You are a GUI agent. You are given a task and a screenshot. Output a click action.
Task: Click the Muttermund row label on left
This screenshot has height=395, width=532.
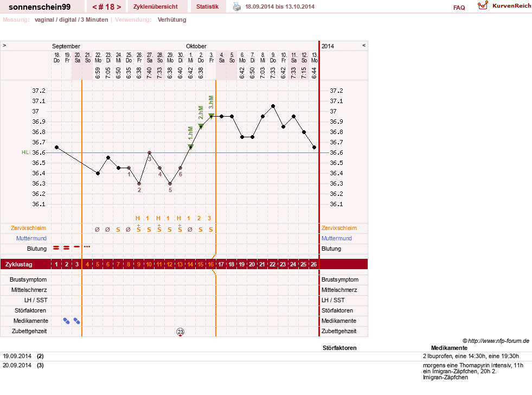point(31,238)
